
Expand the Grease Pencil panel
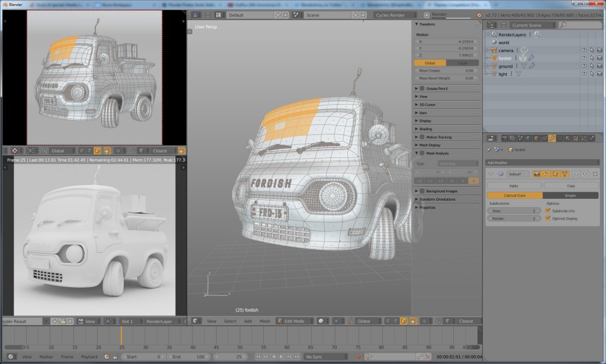[438, 88]
